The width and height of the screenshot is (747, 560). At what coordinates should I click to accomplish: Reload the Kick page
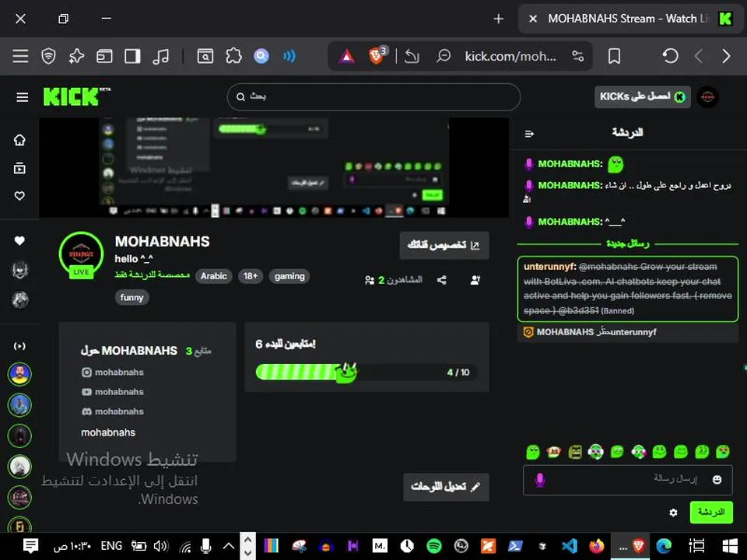(670, 56)
